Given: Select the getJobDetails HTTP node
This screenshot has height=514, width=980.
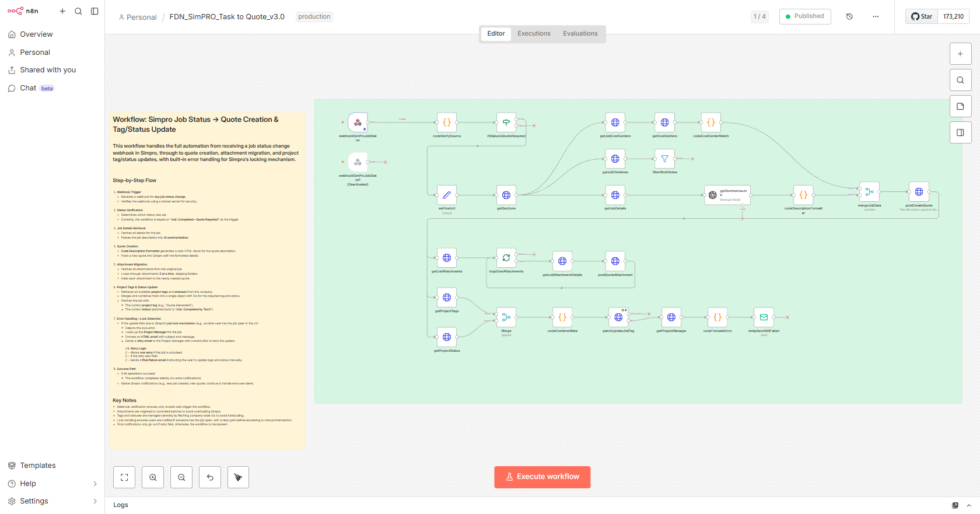Looking at the screenshot, I should pos(615,195).
